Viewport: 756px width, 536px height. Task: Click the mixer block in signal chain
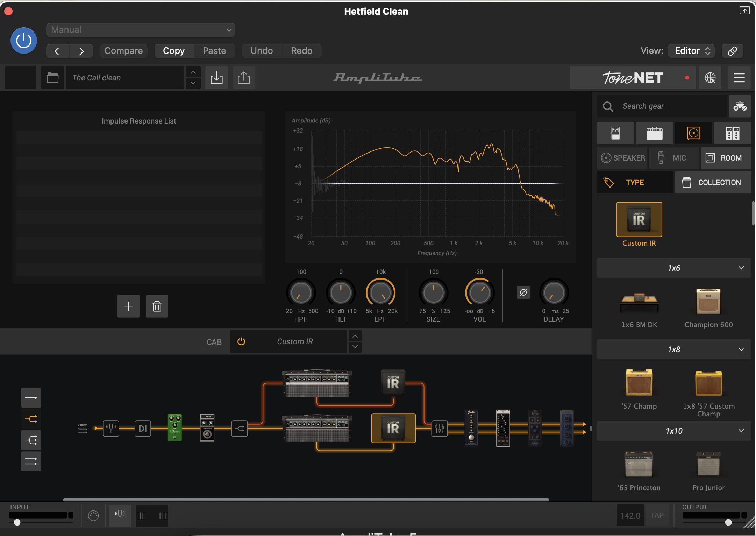coord(440,428)
